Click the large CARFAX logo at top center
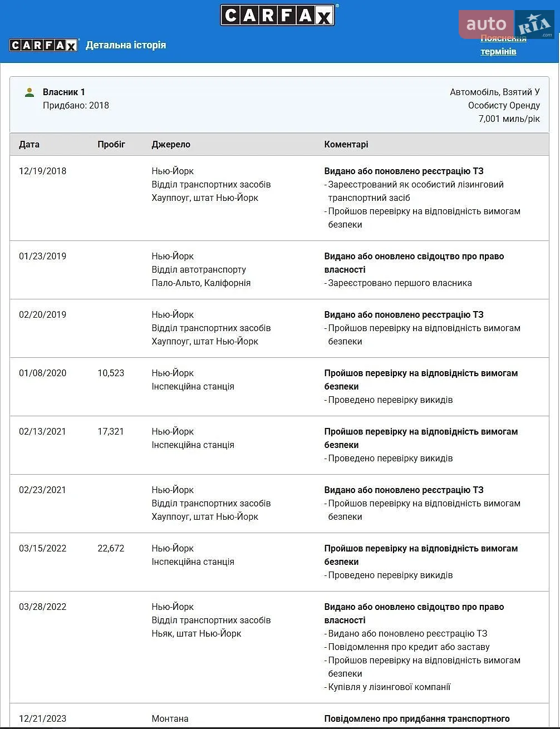This screenshot has height=729, width=560. click(278, 14)
